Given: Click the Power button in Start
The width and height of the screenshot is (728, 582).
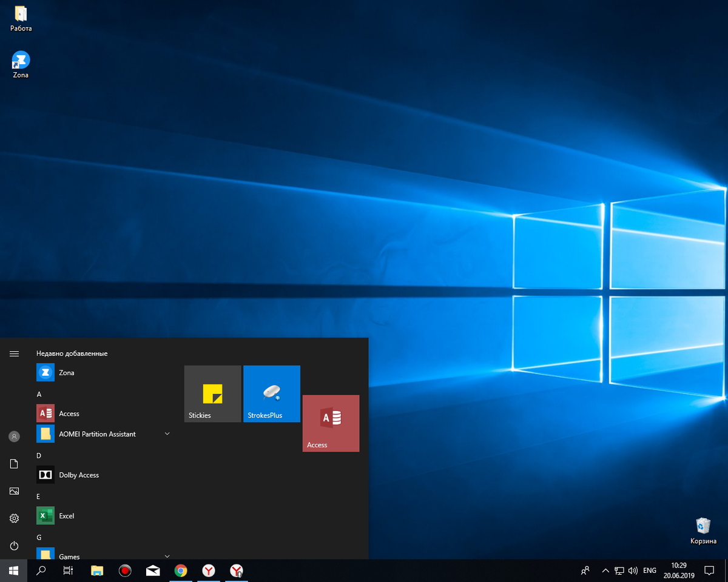Looking at the screenshot, I should tap(14, 546).
